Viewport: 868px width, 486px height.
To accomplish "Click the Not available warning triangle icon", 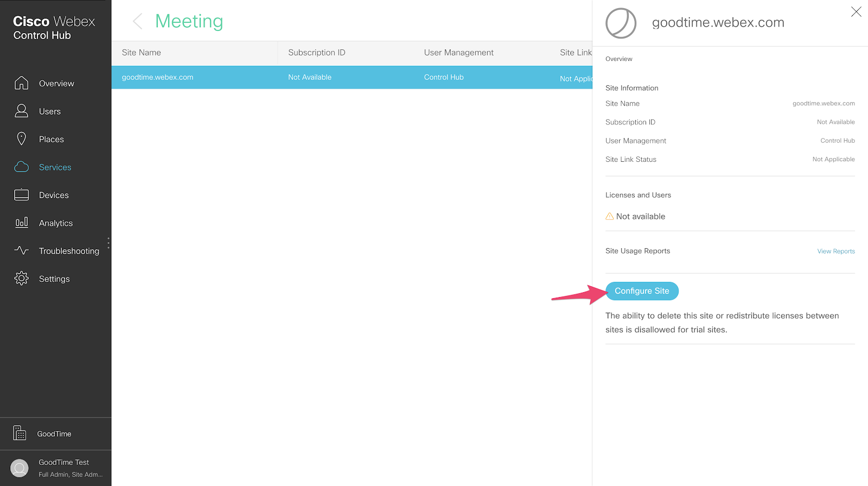I will tap(610, 216).
